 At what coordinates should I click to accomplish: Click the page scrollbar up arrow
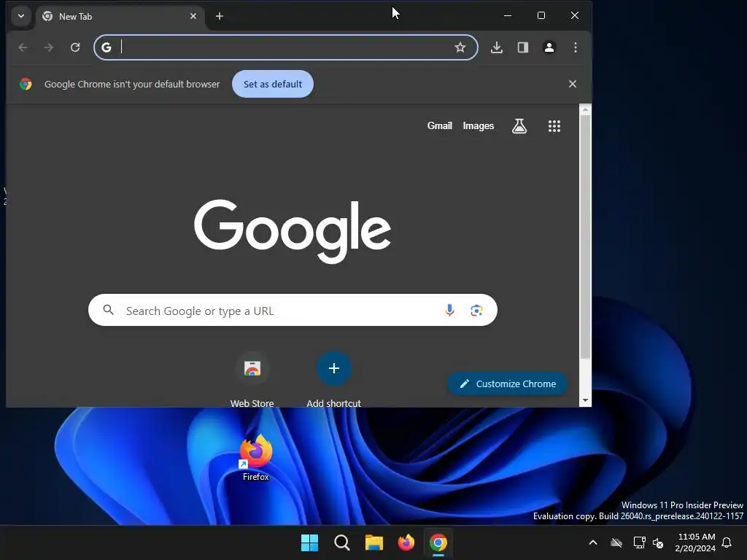click(x=585, y=109)
